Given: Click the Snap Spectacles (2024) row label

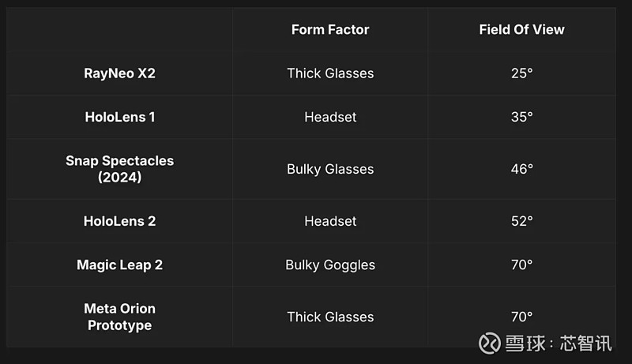Looking at the screenshot, I should coord(119,169).
